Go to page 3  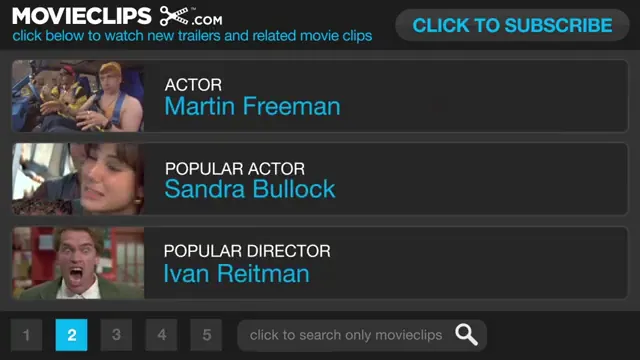tap(116, 335)
